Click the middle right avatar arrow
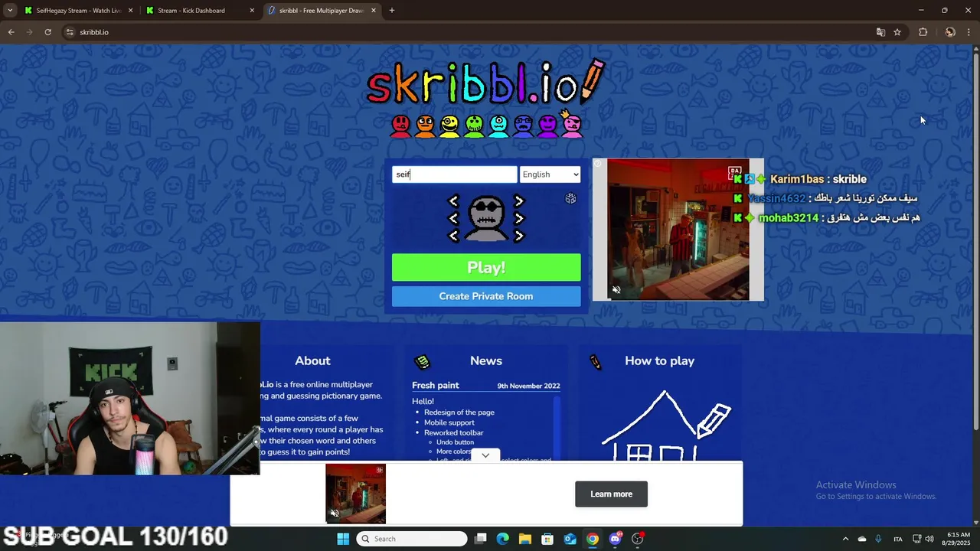 pyautogui.click(x=519, y=218)
